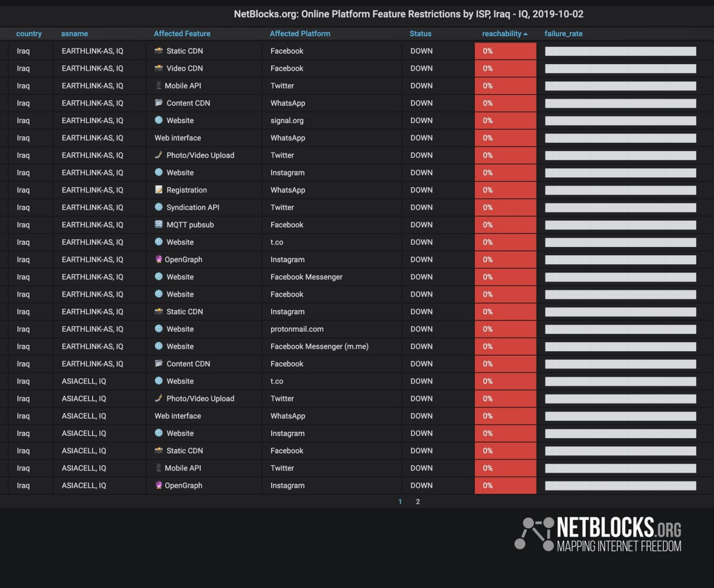Click the Syndication API globe icon

click(159, 207)
